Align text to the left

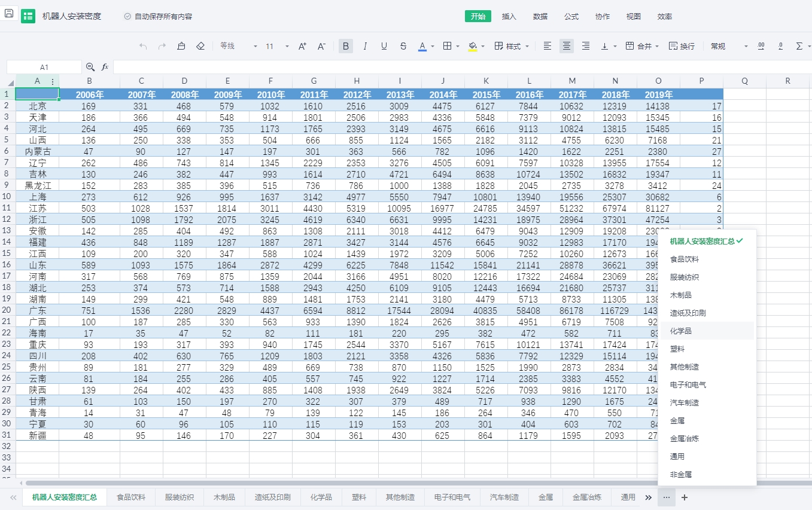(x=548, y=46)
